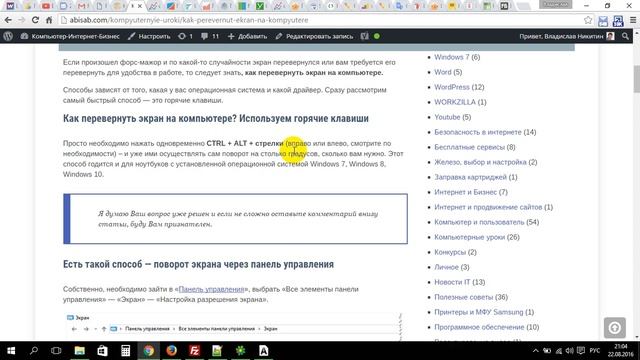Open the Windows Start menu
This screenshot has width=640, height=360.
(11, 351)
